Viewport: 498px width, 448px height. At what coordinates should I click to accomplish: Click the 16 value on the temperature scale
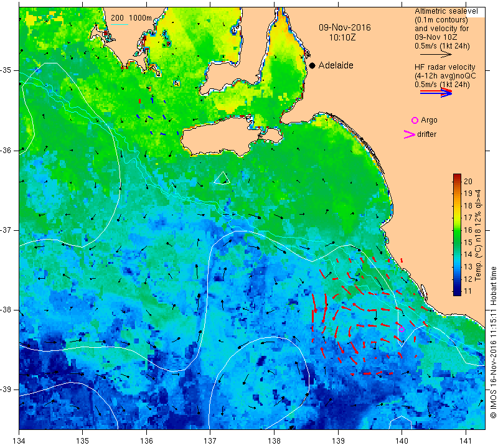[468, 230]
